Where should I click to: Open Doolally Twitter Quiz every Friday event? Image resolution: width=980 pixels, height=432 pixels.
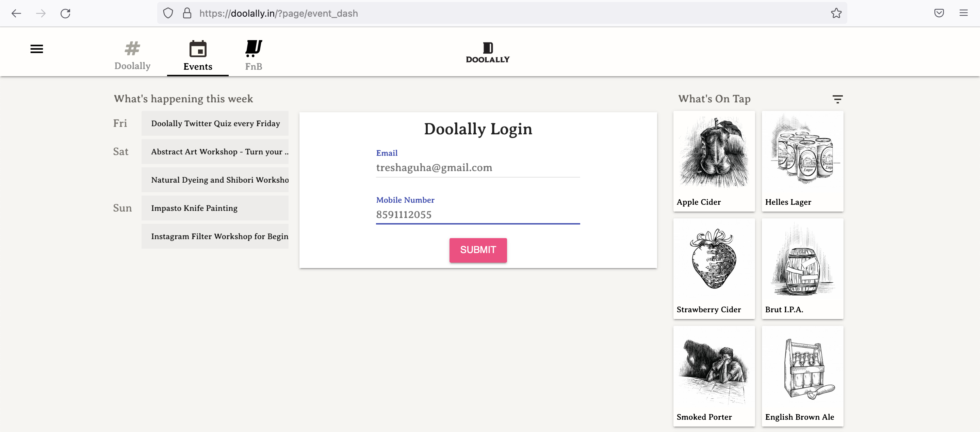(x=215, y=123)
